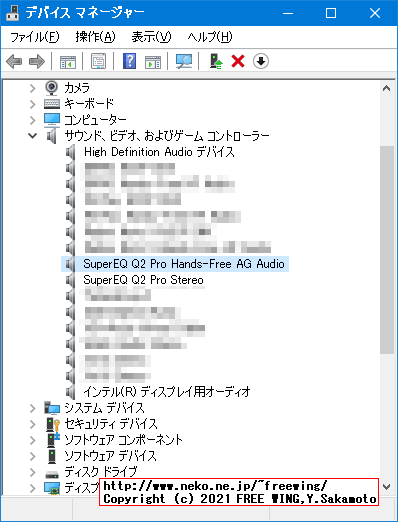Click the scrollbar down arrow
Viewport: 398px width, 522px height.
tap(387, 487)
